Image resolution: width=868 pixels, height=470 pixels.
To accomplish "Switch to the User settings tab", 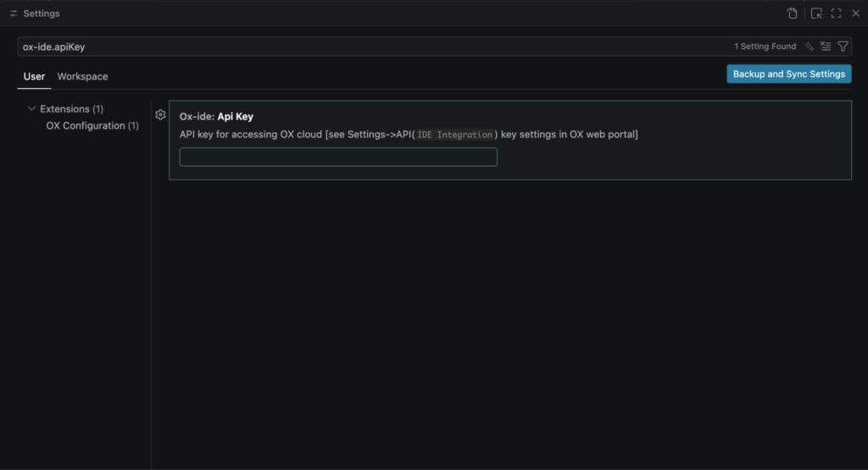I will pyautogui.click(x=34, y=76).
